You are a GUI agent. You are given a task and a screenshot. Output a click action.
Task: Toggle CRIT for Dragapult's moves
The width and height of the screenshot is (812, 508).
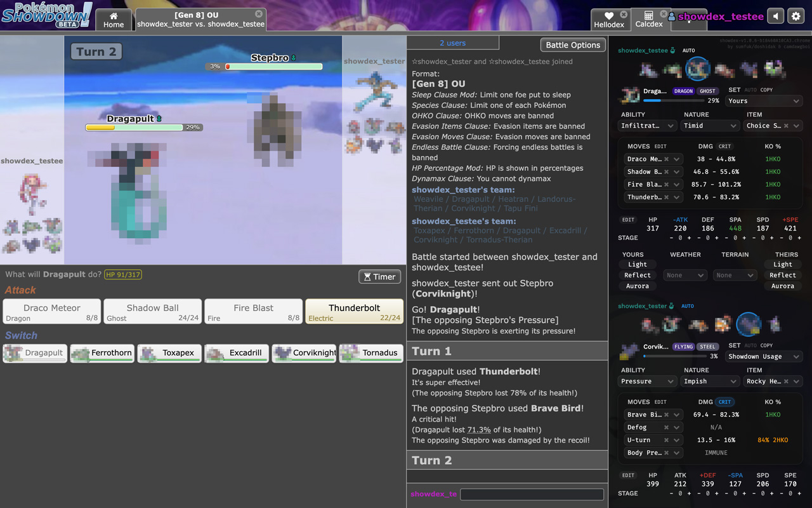coord(724,147)
